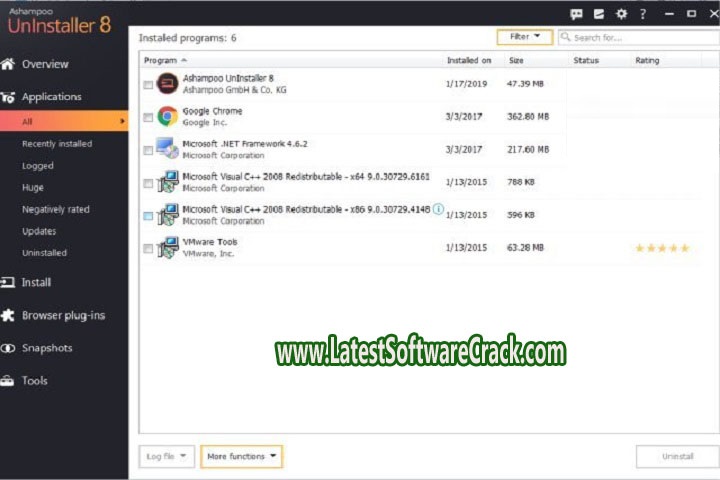
Task: Click the 596 KB size value
Action: 521,215
